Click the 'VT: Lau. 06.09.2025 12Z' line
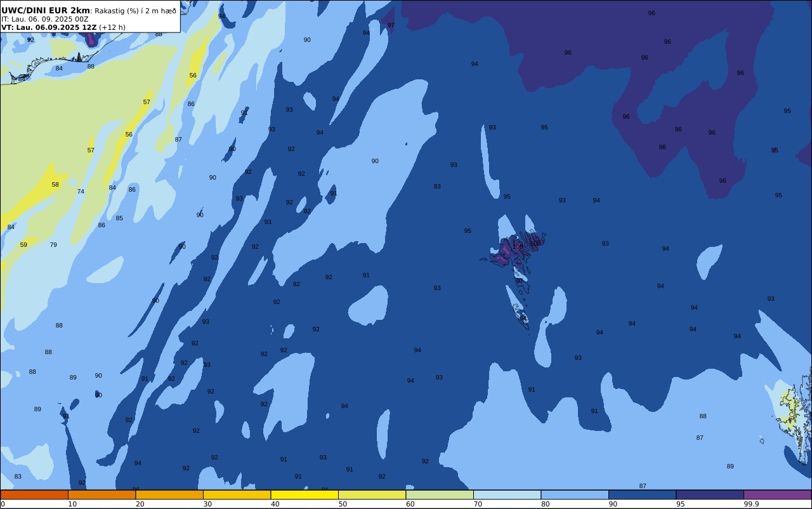This screenshot has width=812, height=509. (x=49, y=27)
